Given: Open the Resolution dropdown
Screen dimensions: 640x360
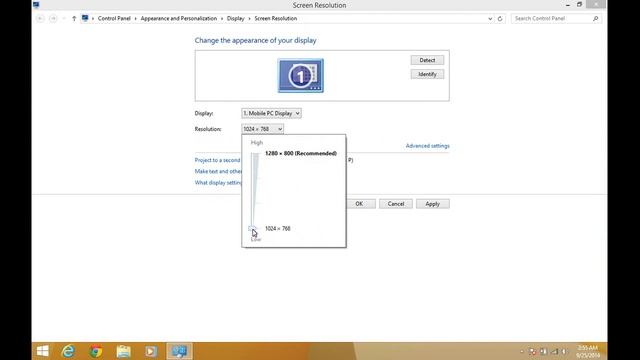Looking at the screenshot, I should pos(262,129).
